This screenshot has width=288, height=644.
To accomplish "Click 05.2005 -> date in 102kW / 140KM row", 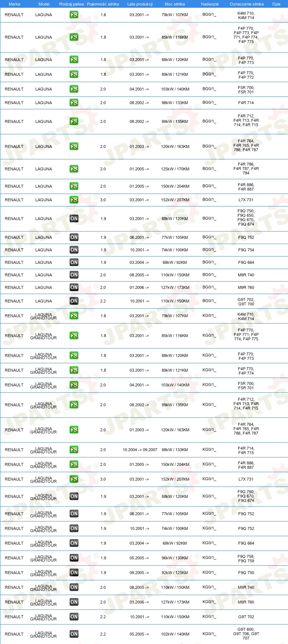I will tap(139, 634).
